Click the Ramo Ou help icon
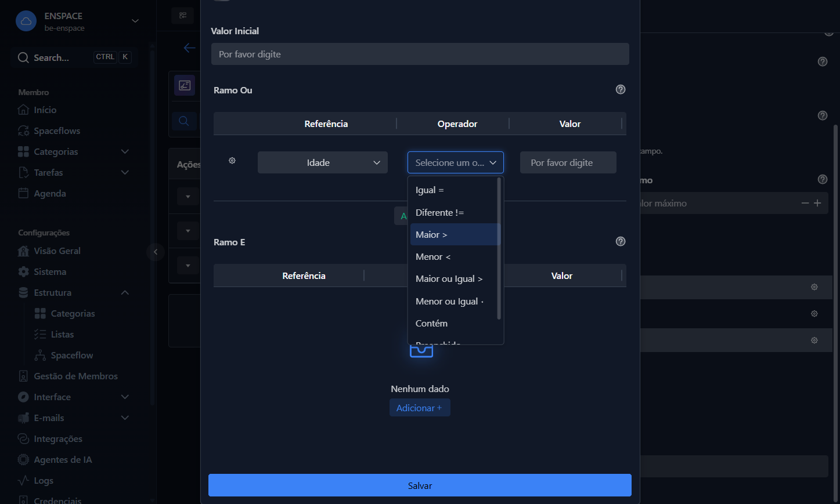 coord(621,89)
